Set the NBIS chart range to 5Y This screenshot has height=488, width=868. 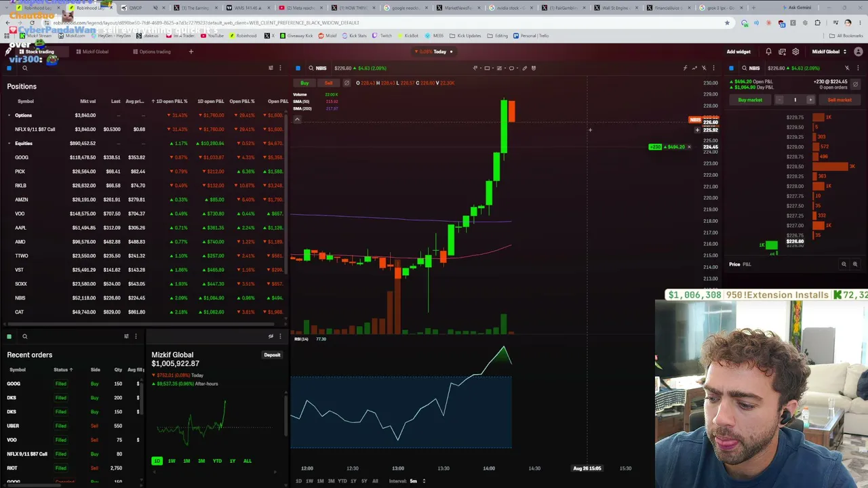coord(364,481)
